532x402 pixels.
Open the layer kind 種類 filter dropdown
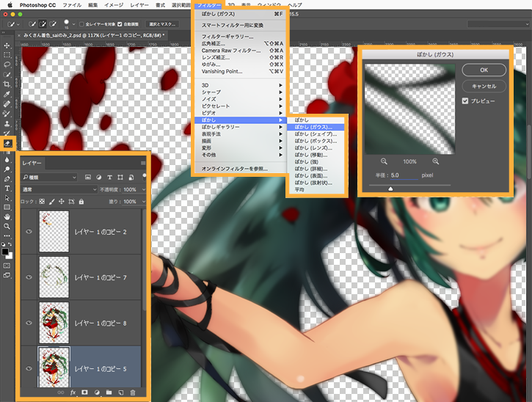[50, 177]
